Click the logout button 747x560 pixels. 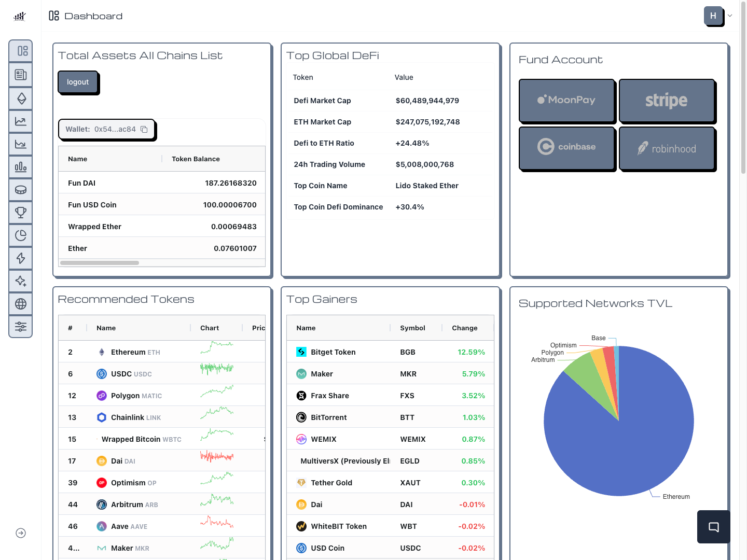coord(78,82)
